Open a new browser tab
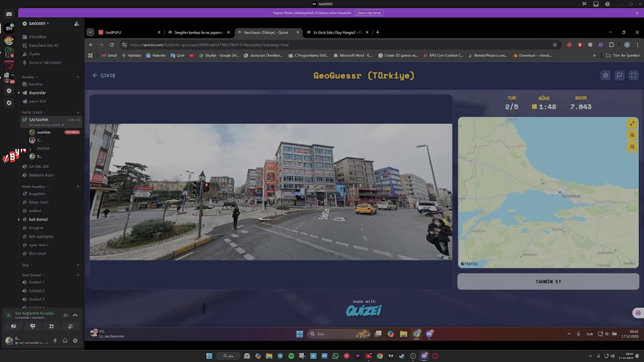The height and width of the screenshot is (362, 644). pyautogui.click(x=377, y=32)
